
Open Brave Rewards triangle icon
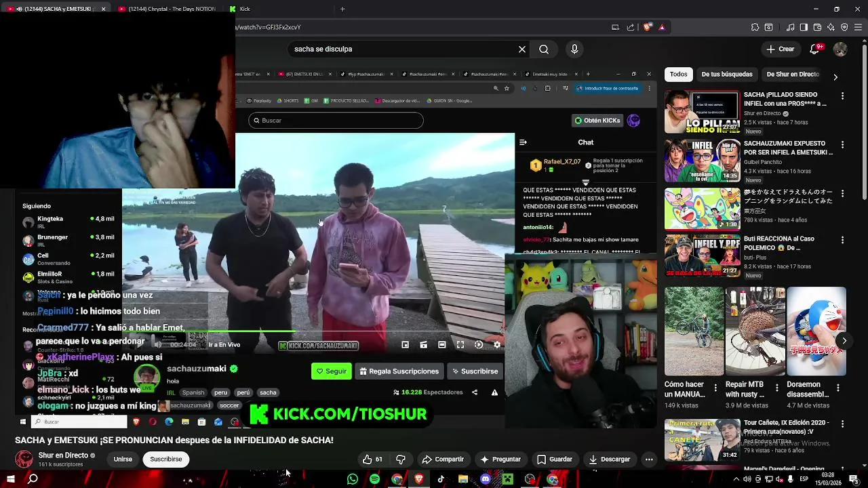(662, 27)
